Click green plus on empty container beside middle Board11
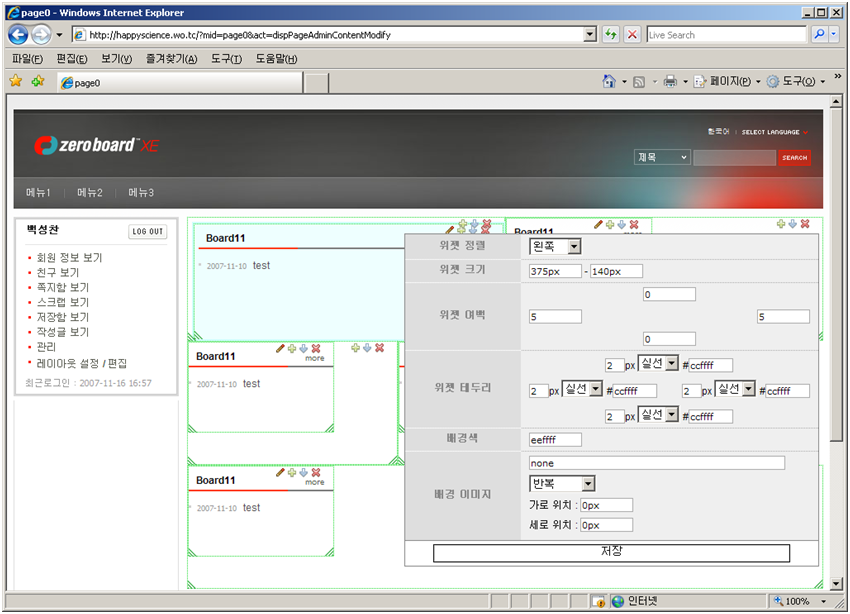This screenshot has width=850, height=614. [356, 347]
